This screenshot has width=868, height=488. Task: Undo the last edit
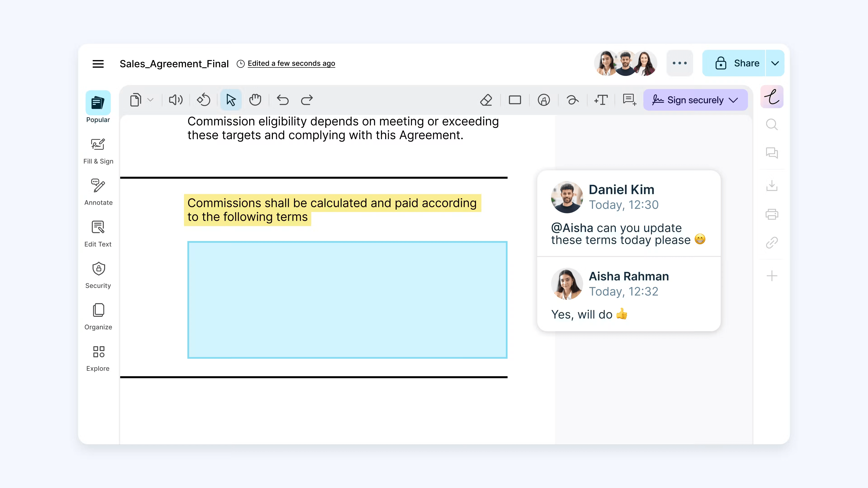click(283, 100)
